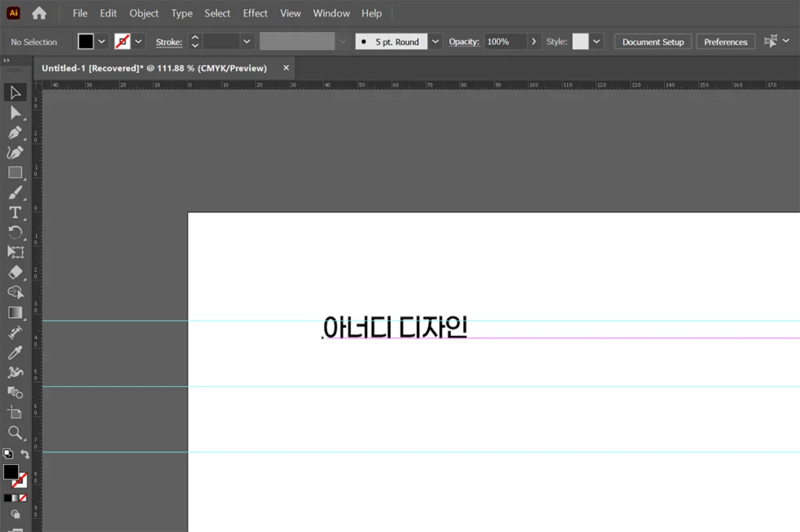
Task: Open brush definition 5 pt. Round dropdown
Action: click(435, 41)
